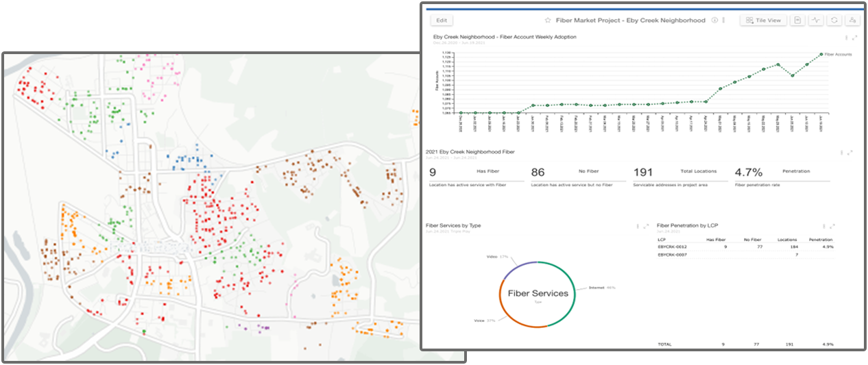Image resolution: width=868 pixels, height=365 pixels.
Task: Open the options menu beside the dashboard title
Action: tap(723, 21)
